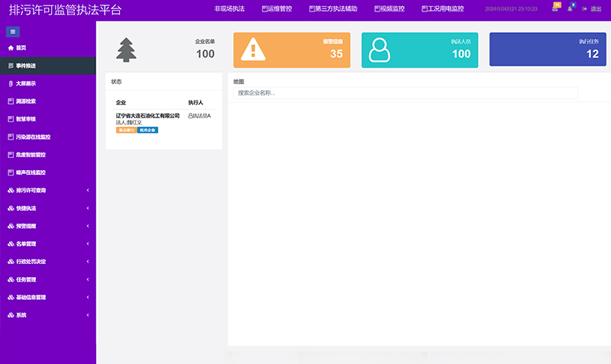Click the cloud icon beside 系统

(11, 315)
